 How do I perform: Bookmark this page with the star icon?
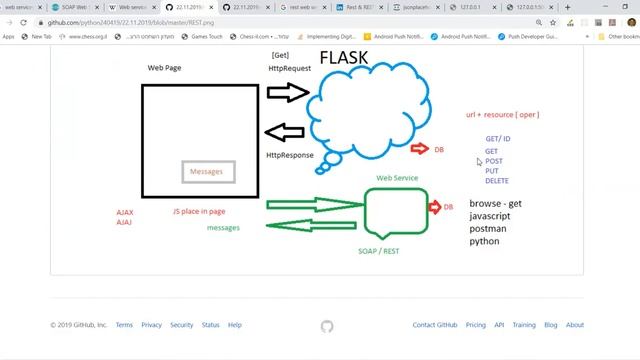[x=553, y=23]
